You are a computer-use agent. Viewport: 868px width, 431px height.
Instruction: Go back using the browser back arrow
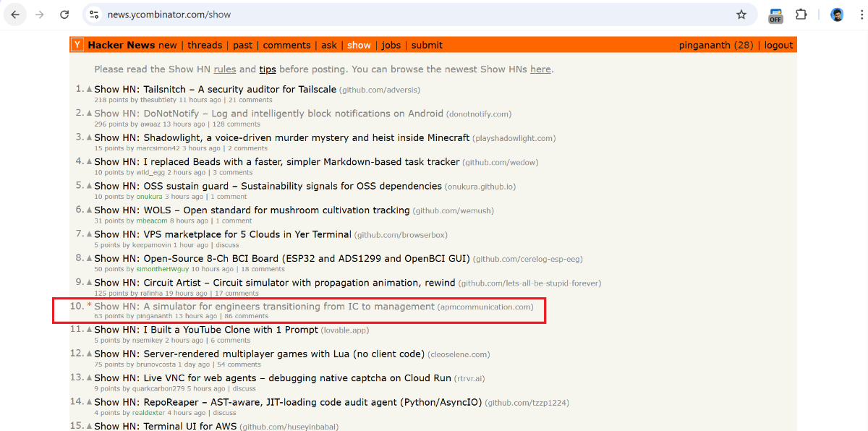coord(15,14)
